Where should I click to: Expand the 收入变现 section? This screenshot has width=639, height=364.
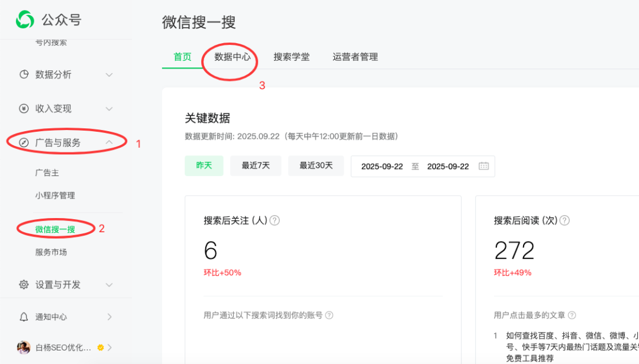coord(109,109)
